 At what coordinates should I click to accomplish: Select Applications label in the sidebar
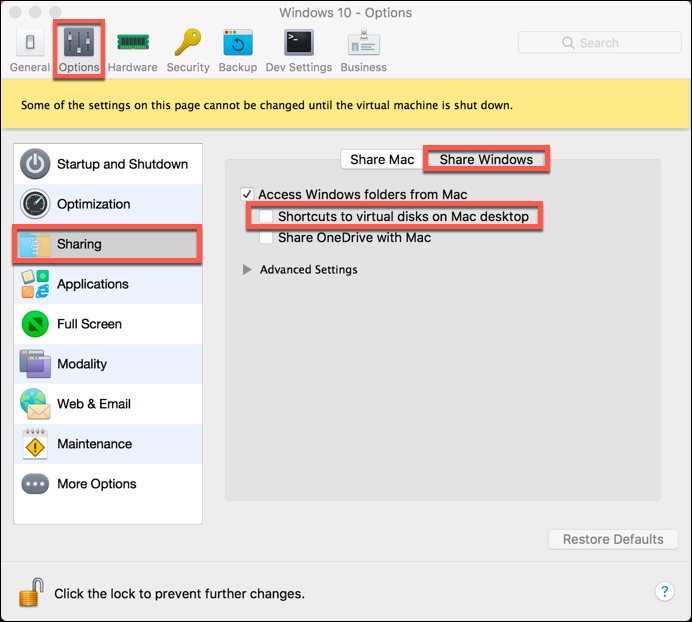pos(93,284)
